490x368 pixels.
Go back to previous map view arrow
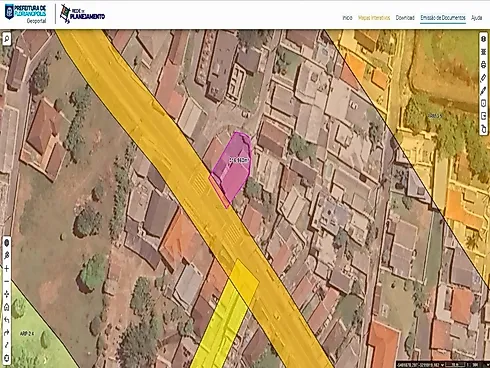click(x=6, y=320)
